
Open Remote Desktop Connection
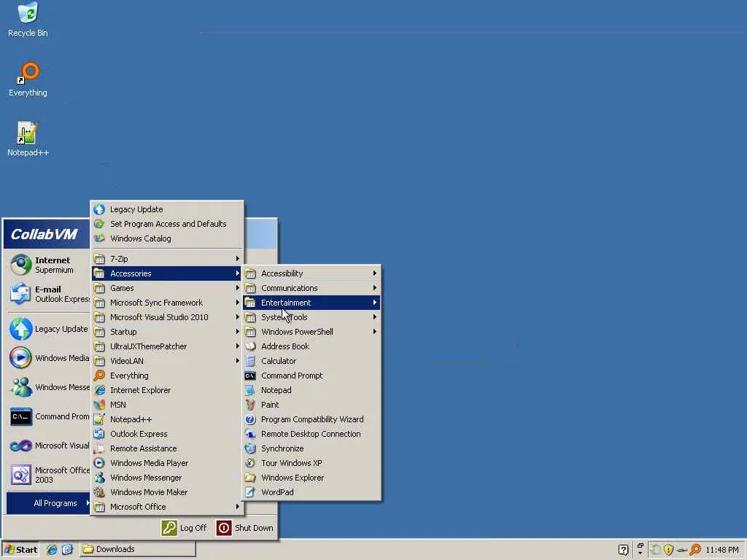[311, 434]
